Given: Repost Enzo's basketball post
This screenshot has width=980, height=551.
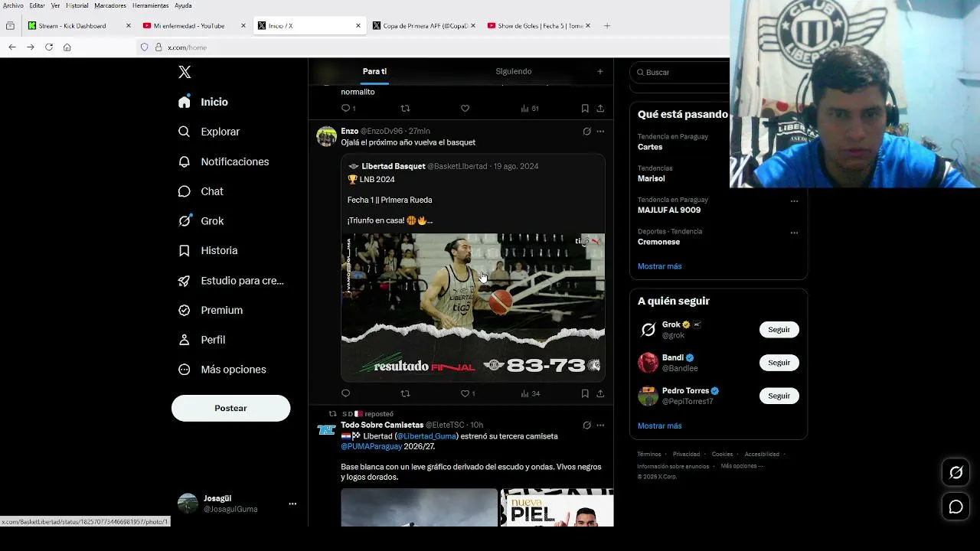Looking at the screenshot, I should coord(405,393).
